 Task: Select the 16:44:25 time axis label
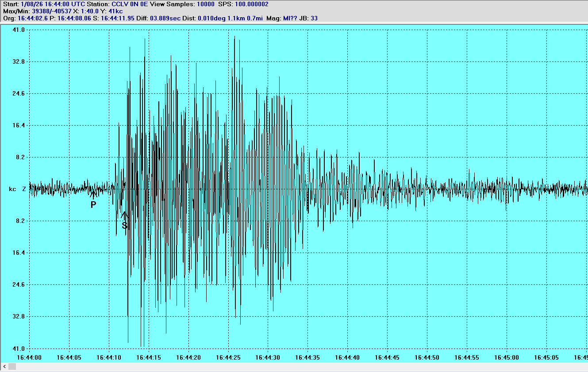pos(228,357)
